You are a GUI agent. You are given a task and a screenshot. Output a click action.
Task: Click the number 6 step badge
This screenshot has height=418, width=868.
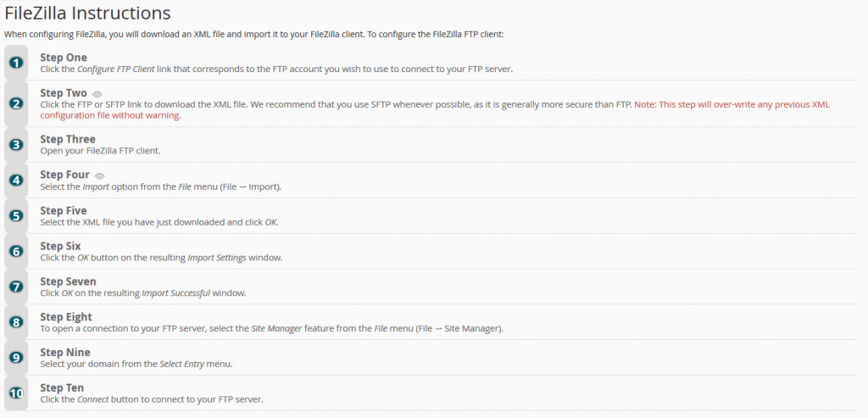click(17, 251)
